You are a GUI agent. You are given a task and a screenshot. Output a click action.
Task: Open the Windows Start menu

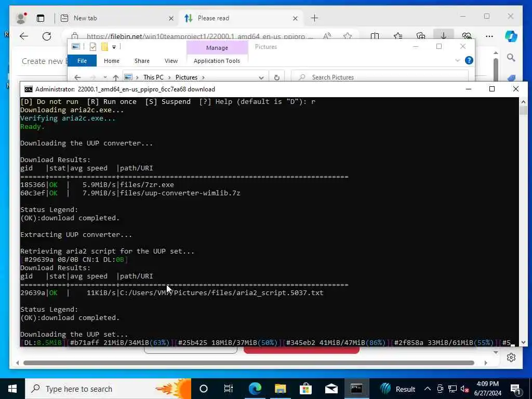(x=12, y=389)
